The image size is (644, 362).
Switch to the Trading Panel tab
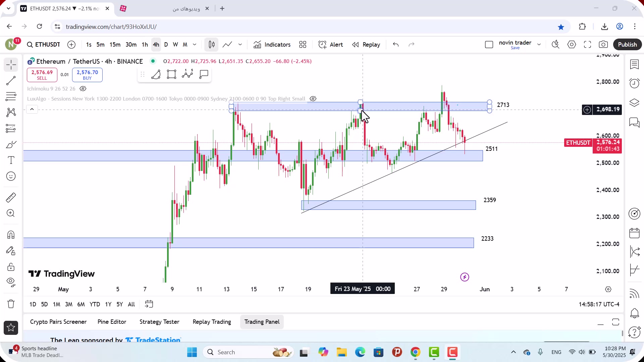[262, 322]
